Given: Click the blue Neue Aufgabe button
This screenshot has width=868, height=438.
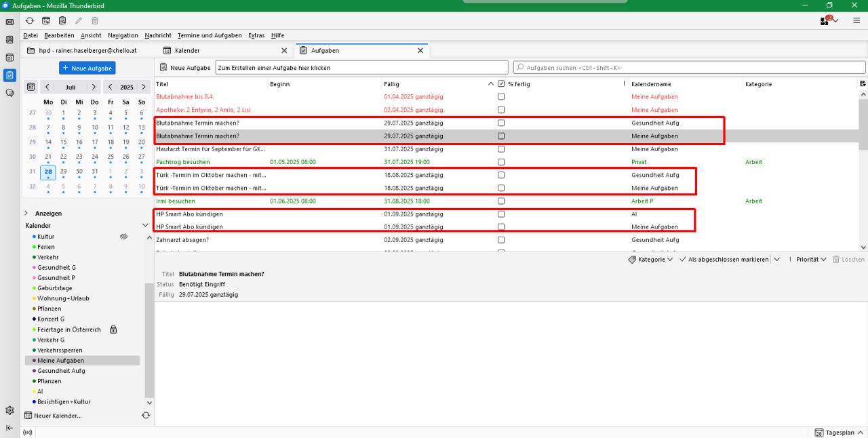Looking at the screenshot, I should (87, 68).
